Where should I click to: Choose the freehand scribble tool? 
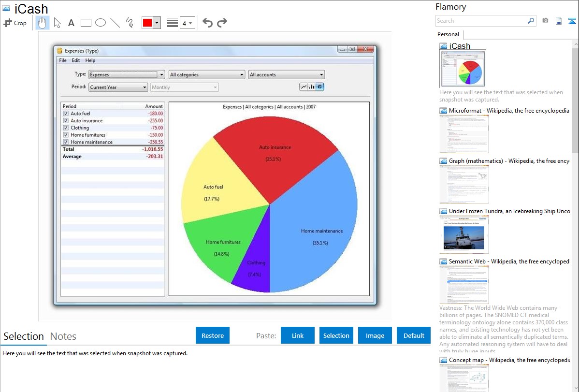click(129, 23)
